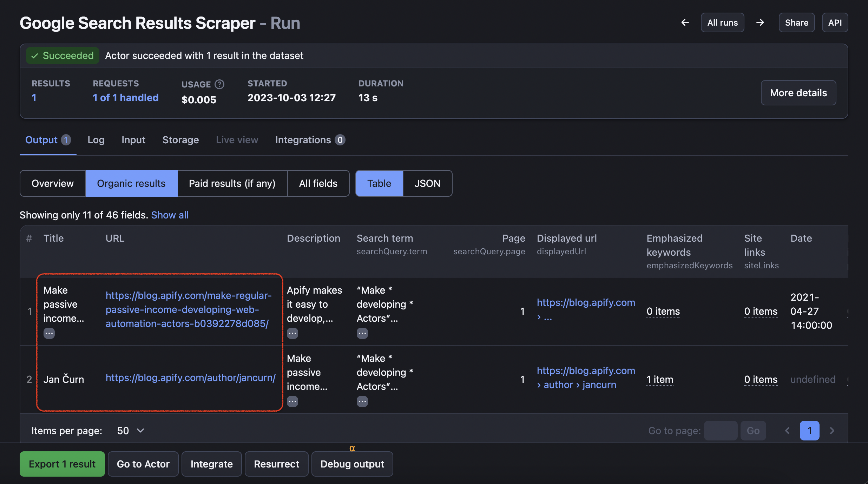Click the Go to page input field
This screenshot has height=484, width=868.
coord(720,430)
